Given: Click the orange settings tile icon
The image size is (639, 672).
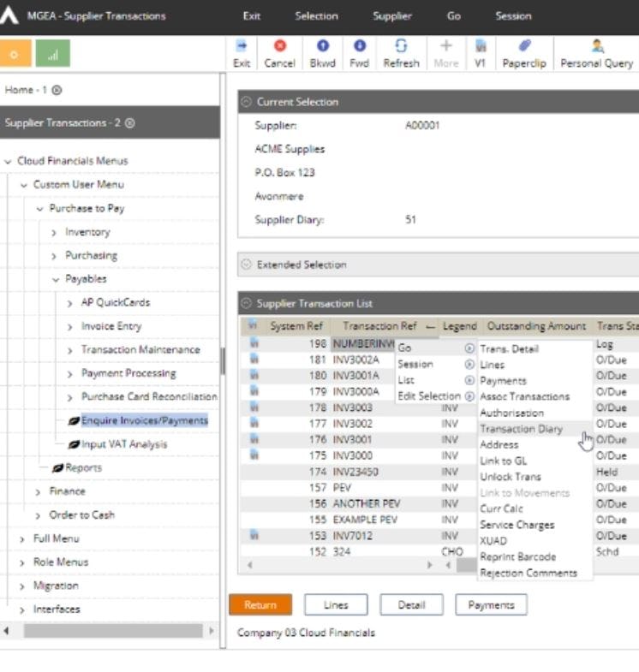Looking at the screenshot, I should pos(15,54).
